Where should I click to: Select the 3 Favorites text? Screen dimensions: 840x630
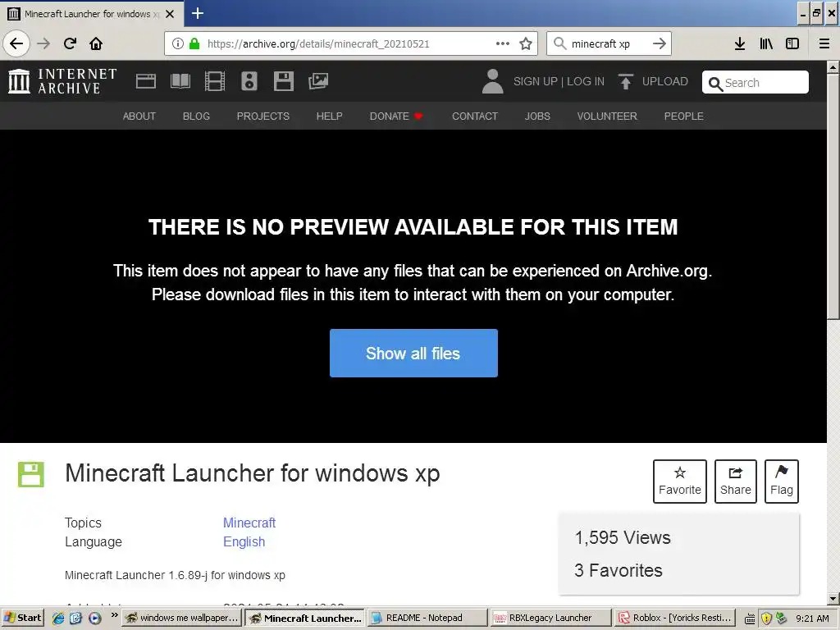point(619,571)
